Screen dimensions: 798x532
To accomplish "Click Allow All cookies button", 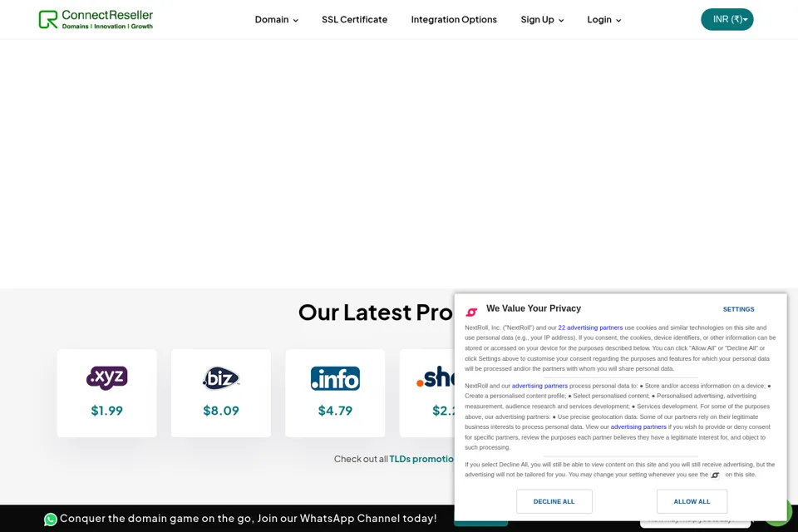I will click(692, 501).
